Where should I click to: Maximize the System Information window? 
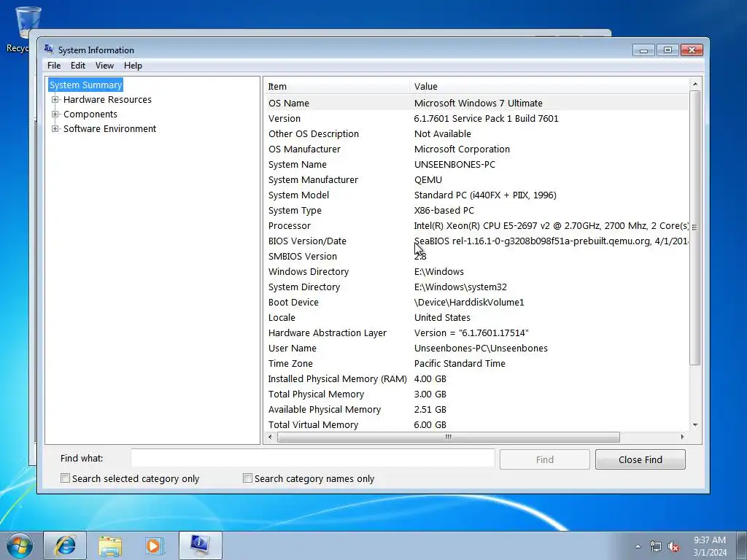667,50
